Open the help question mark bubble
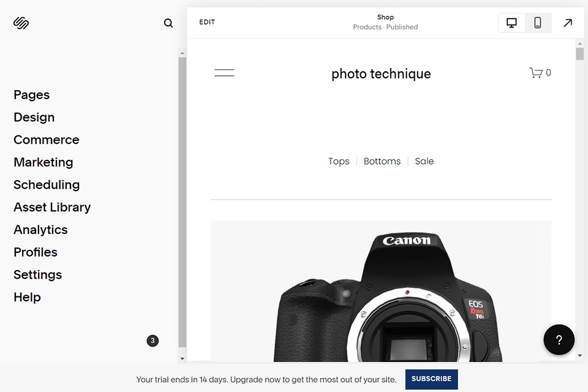 coord(559,340)
